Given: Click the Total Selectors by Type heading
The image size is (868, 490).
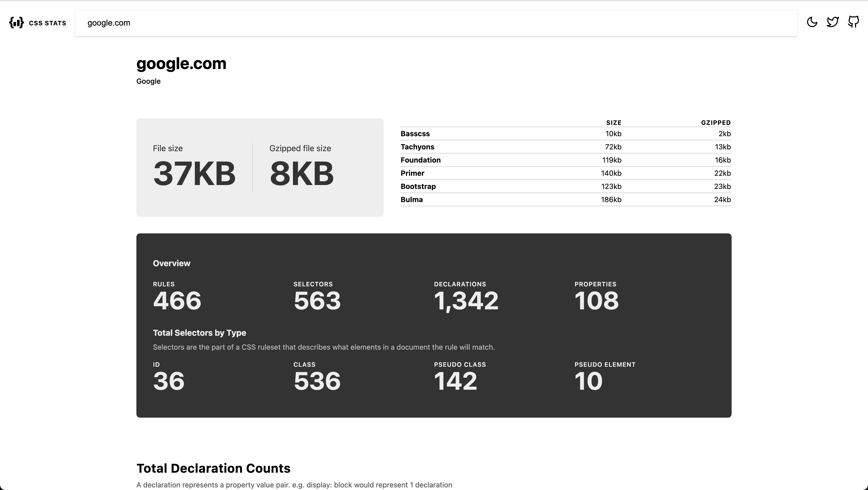Looking at the screenshot, I should click(199, 333).
